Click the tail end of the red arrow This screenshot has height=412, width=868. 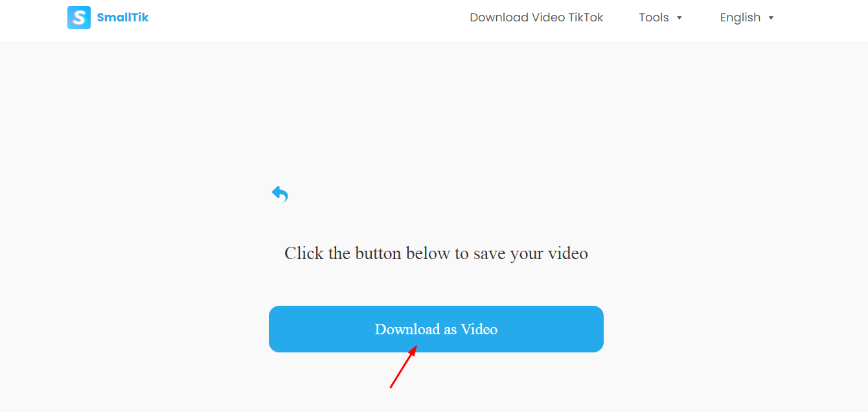[x=391, y=386]
